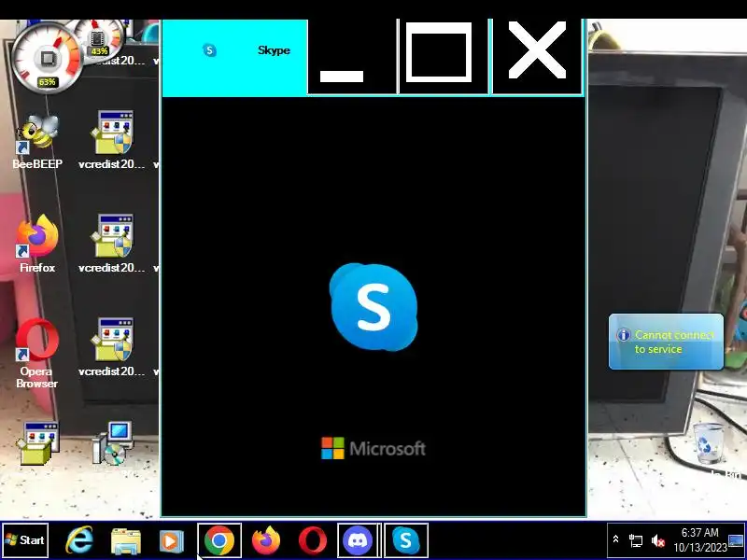
Task: Click the muted volume tray icon
Action: [658, 540]
